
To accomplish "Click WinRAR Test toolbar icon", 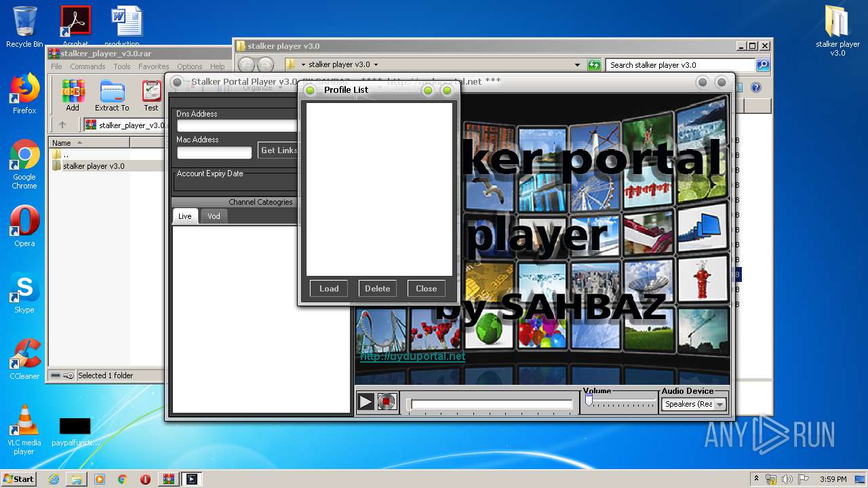I will click(151, 96).
